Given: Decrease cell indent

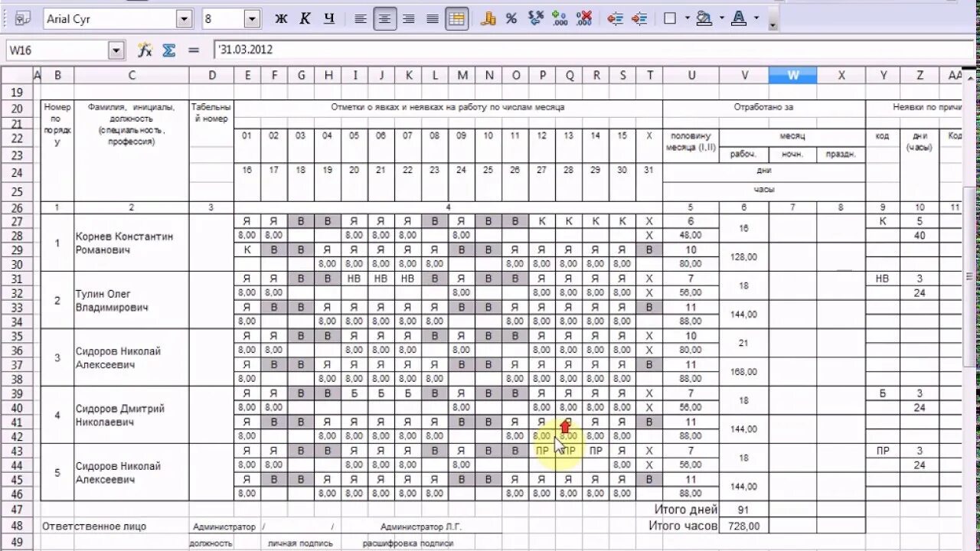Looking at the screenshot, I should 615,19.
